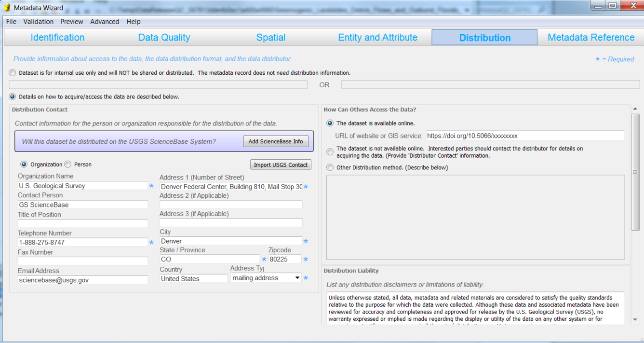Select the Organization radio button
Viewport: 644px width, 343px height.
(24, 165)
